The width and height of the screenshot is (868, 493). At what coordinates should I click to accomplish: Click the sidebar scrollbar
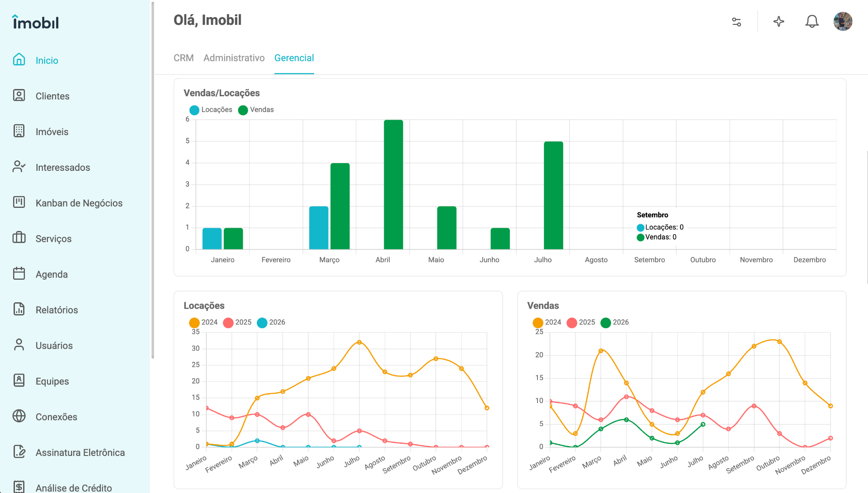tap(152, 180)
